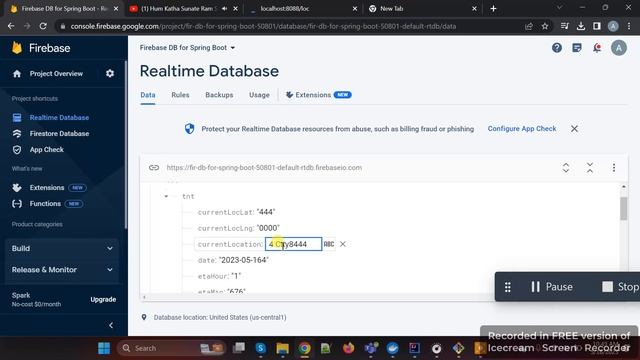Click the taskbar Search box
The height and width of the screenshot is (360, 640).
pos(171,348)
